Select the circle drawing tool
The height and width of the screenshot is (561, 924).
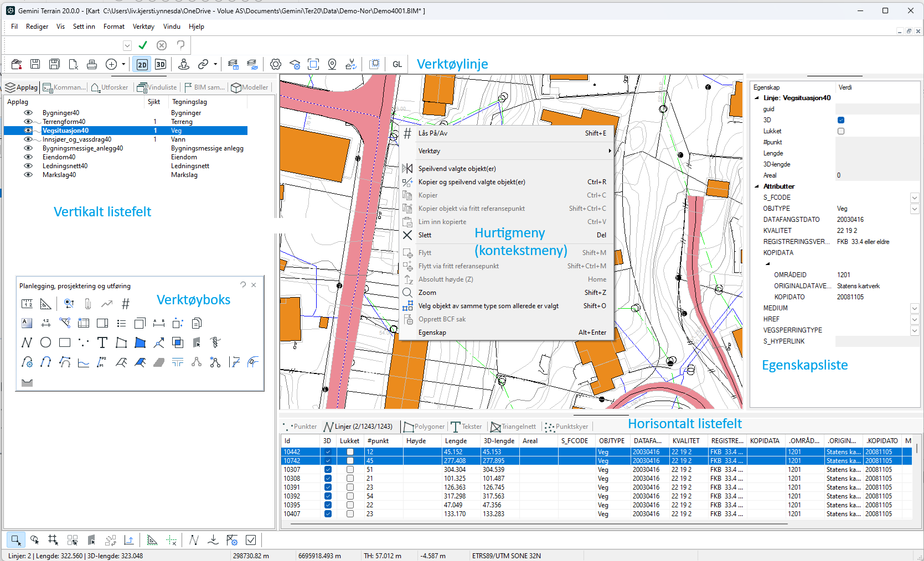click(46, 343)
